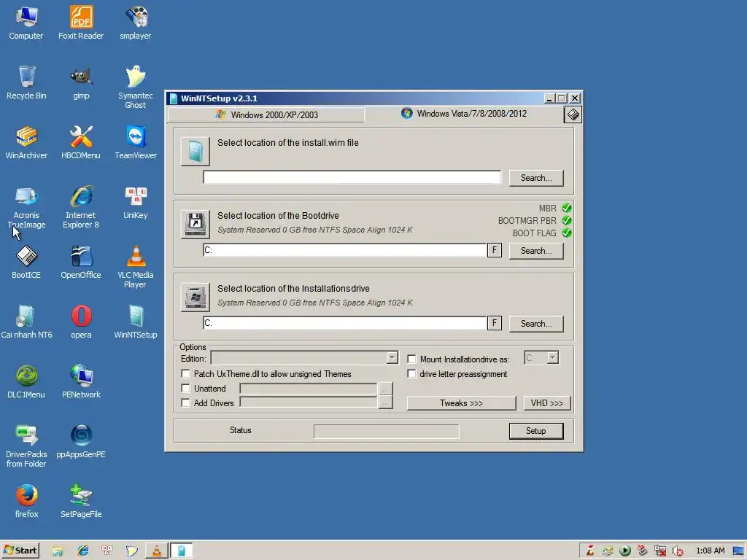This screenshot has height=560, width=747.
Task: Click the Installationsdrive path field
Action: click(x=344, y=323)
